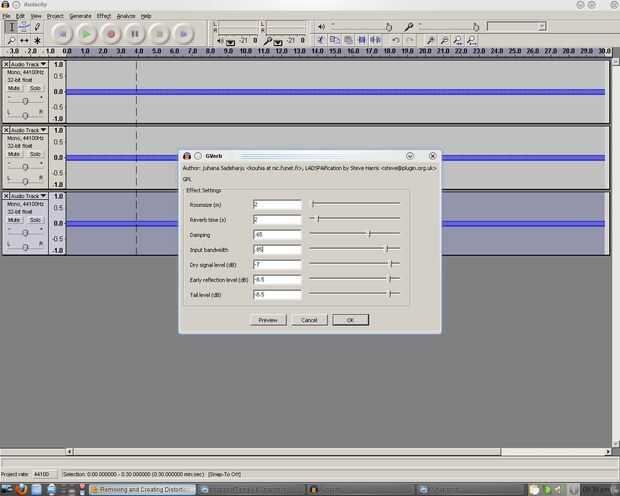Click the Roomsize slider in GVerb
The width and height of the screenshot is (620, 496).
[x=355, y=204]
